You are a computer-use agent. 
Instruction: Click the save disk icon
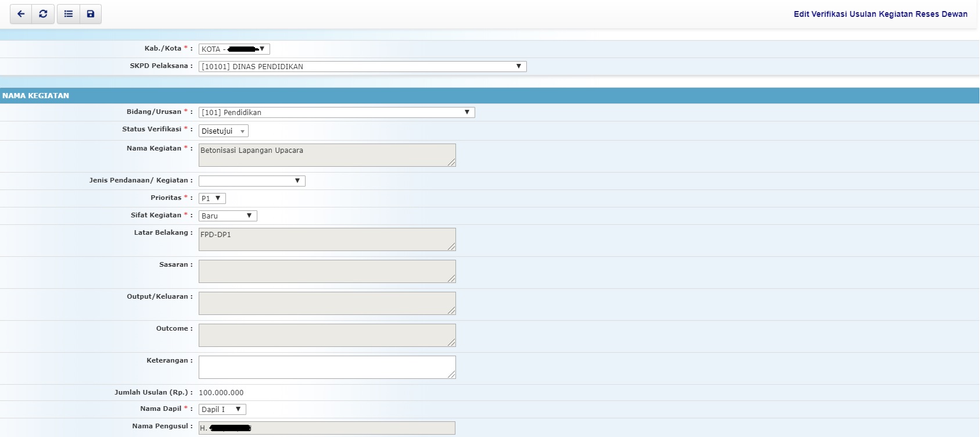pos(91,14)
